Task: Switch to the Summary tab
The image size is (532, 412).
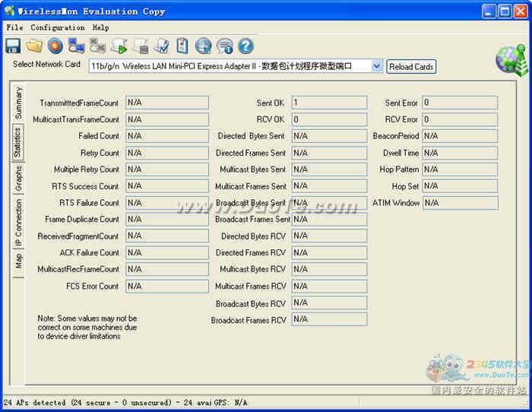Action: coord(19,103)
